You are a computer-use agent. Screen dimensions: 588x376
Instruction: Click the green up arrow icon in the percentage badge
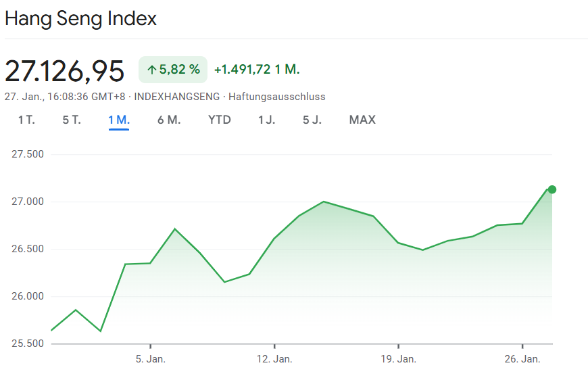coord(151,70)
